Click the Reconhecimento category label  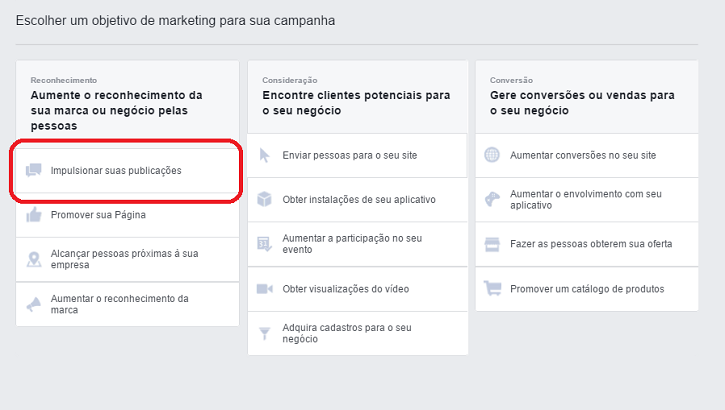tap(64, 80)
